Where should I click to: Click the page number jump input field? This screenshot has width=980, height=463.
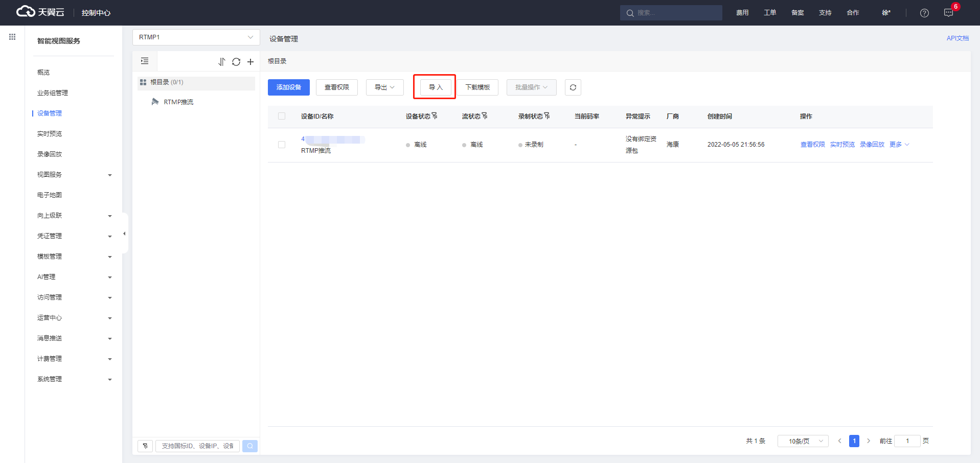tap(907, 441)
